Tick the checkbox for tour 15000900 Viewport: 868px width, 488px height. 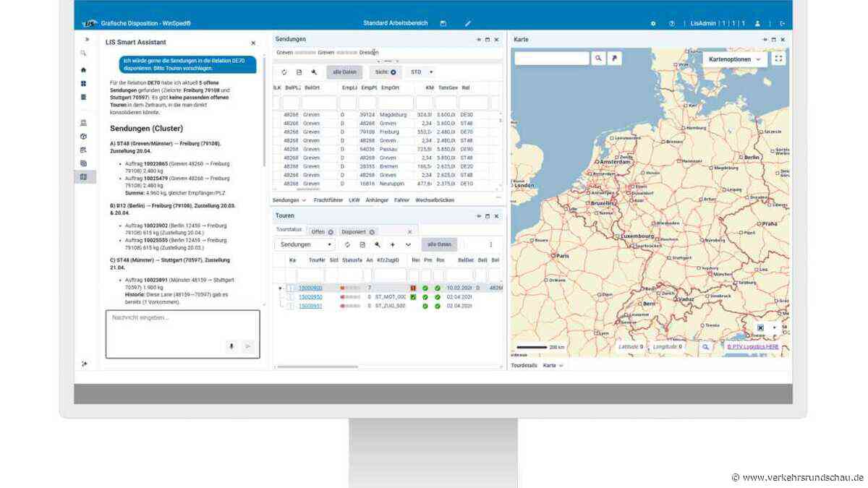[x=291, y=288]
